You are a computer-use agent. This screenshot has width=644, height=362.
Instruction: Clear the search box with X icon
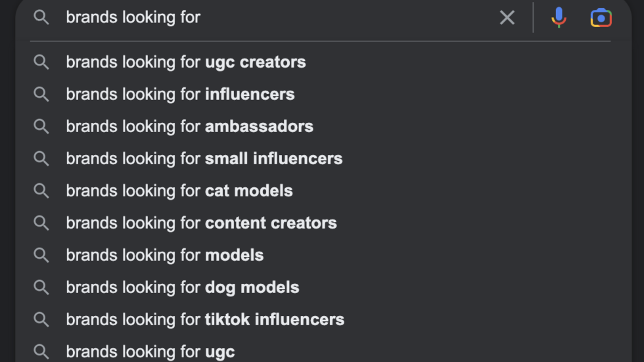[x=507, y=18]
